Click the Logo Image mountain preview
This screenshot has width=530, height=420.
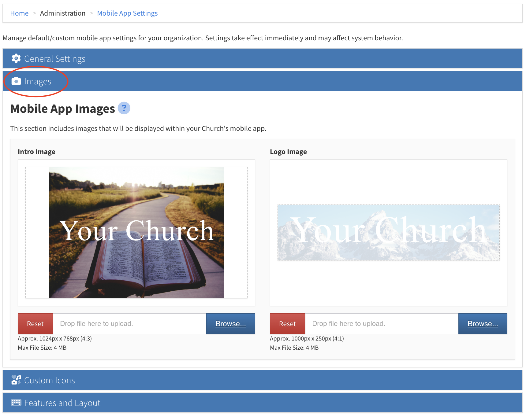tap(389, 233)
